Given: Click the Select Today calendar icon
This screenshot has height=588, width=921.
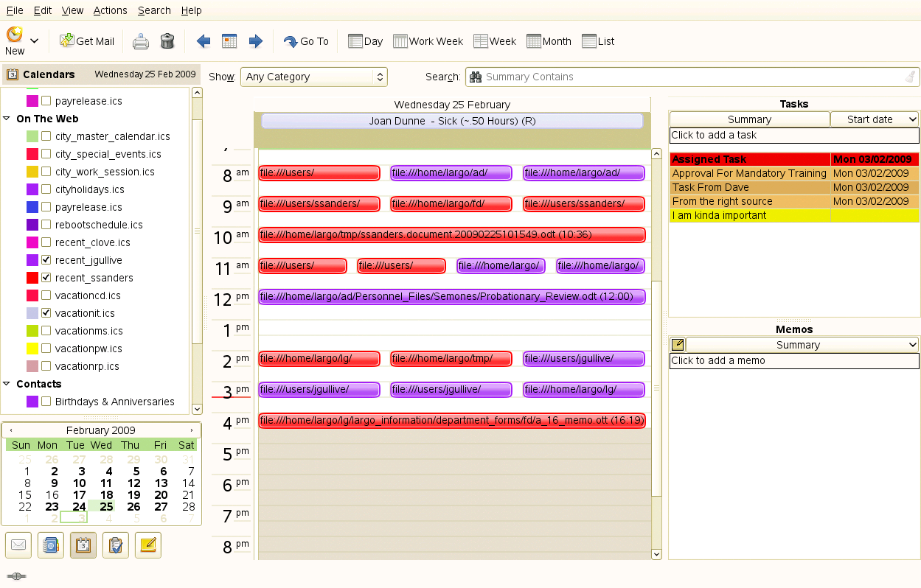Looking at the screenshot, I should pos(229,41).
